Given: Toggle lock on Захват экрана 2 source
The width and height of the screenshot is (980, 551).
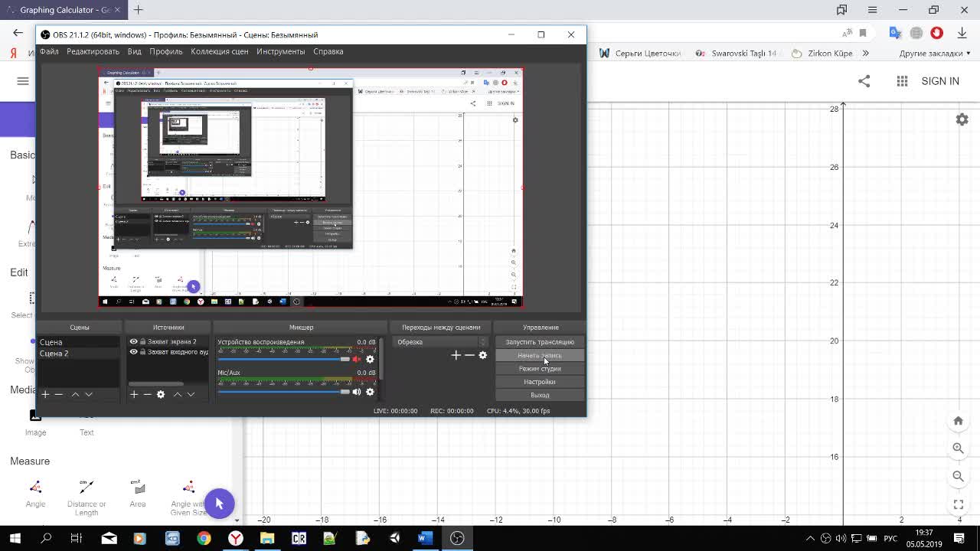Looking at the screenshot, I should pos(142,342).
